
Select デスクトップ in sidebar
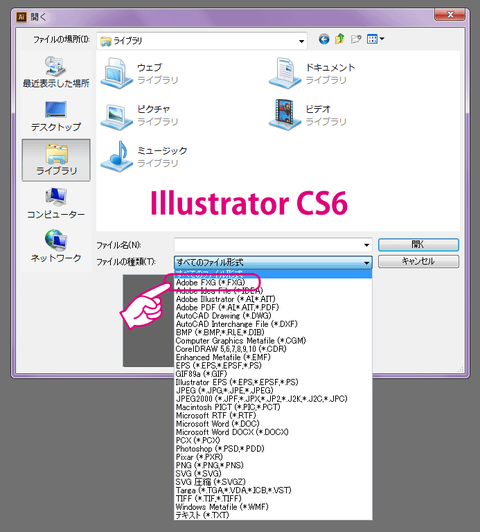(x=56, y=116)
